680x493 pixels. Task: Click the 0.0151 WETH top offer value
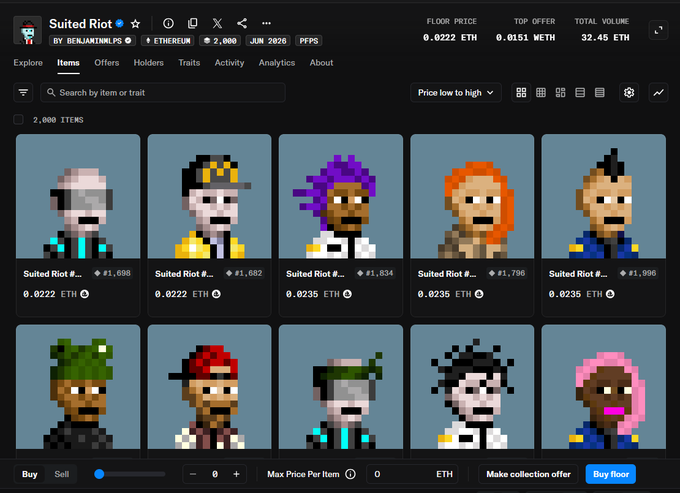pyautogui.click(x=525, y=38)
